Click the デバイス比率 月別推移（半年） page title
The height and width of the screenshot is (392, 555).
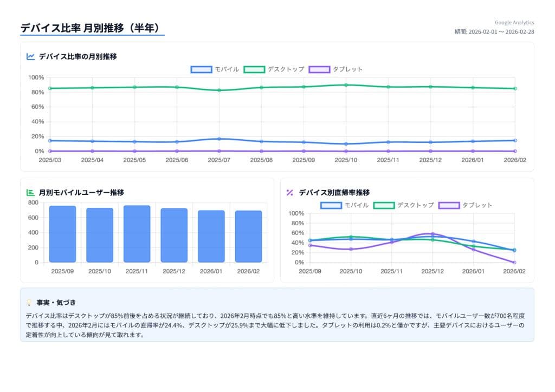pos(91,28)
